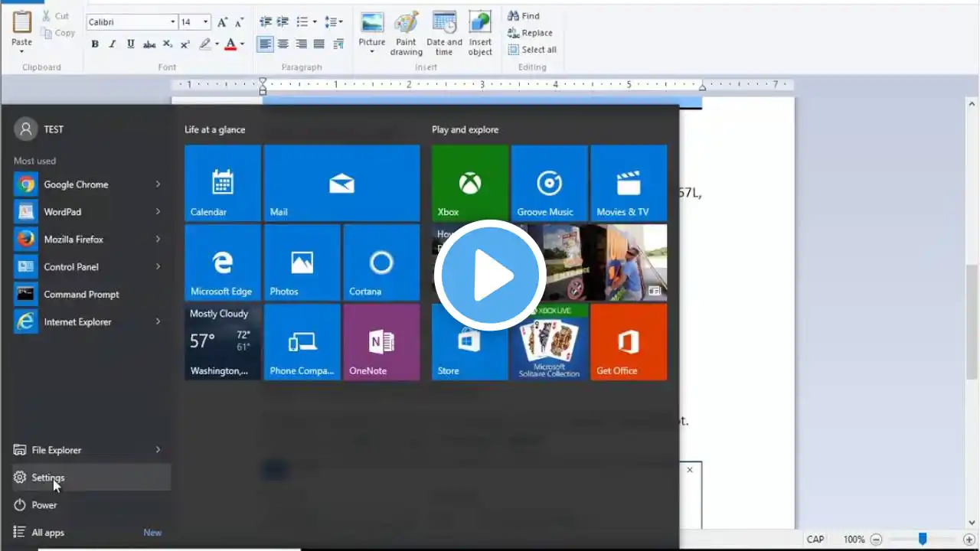Open Microsoft Edge tile

(x=222, y=262)
